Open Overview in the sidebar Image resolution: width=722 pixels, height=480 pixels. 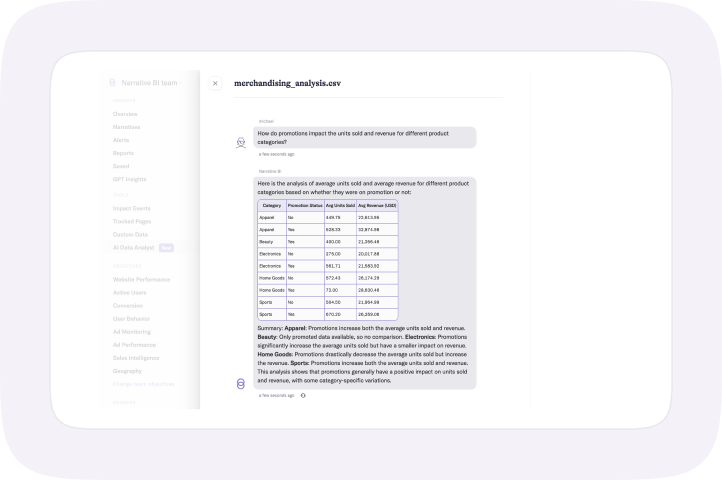pyautogui.click(x=125, y=114)
